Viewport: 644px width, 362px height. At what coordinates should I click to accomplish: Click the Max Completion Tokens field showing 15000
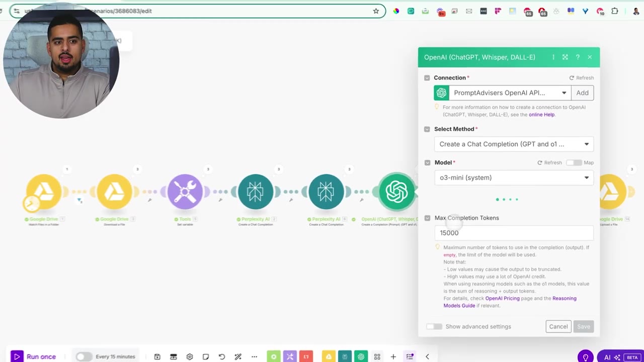point(514,233)
